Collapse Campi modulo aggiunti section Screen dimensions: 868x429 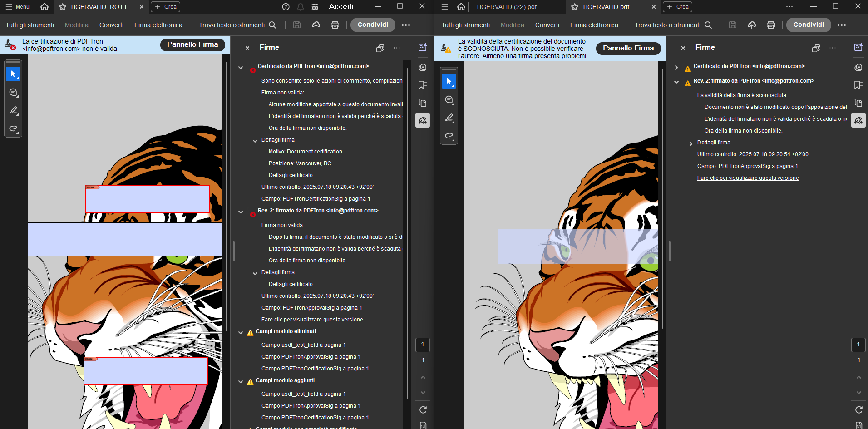pyautogui.click(x=241, y=381)
